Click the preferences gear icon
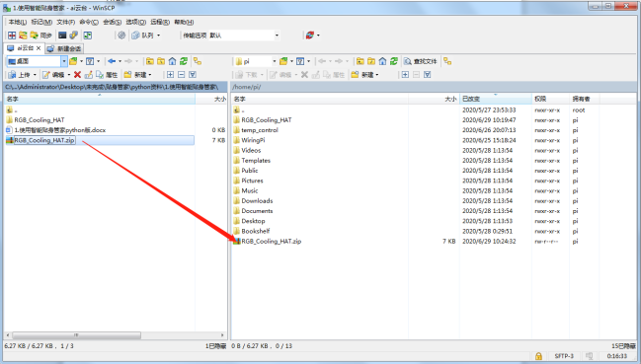 [121, 36]
